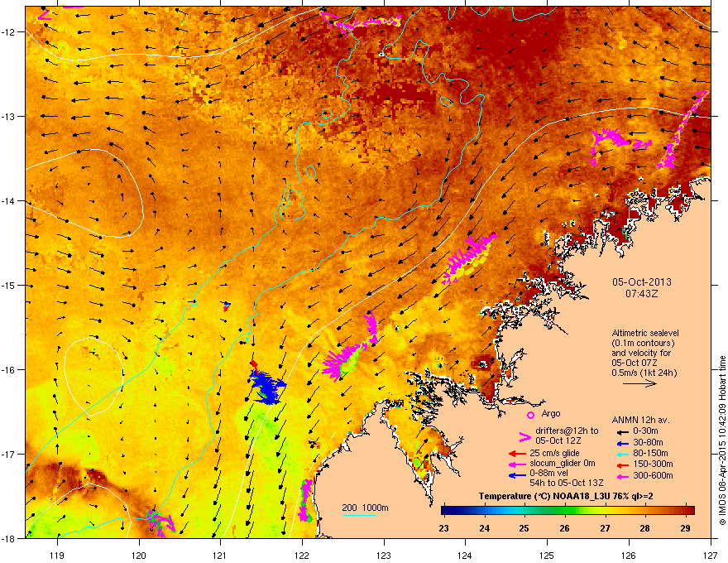Click the latitude axis label "-18"

[9, 538]
